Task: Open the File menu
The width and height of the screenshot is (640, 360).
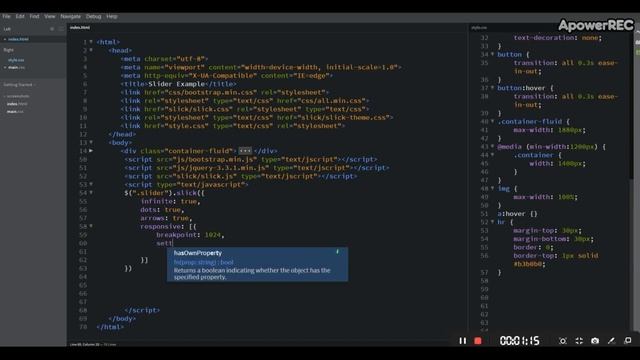Action: tap(6, 17)
